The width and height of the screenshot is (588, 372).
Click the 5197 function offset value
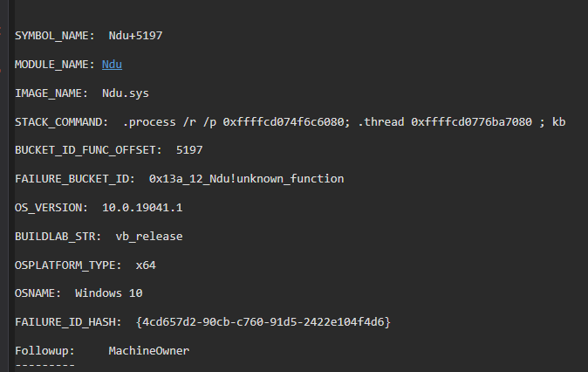click(x=189, y=150)
